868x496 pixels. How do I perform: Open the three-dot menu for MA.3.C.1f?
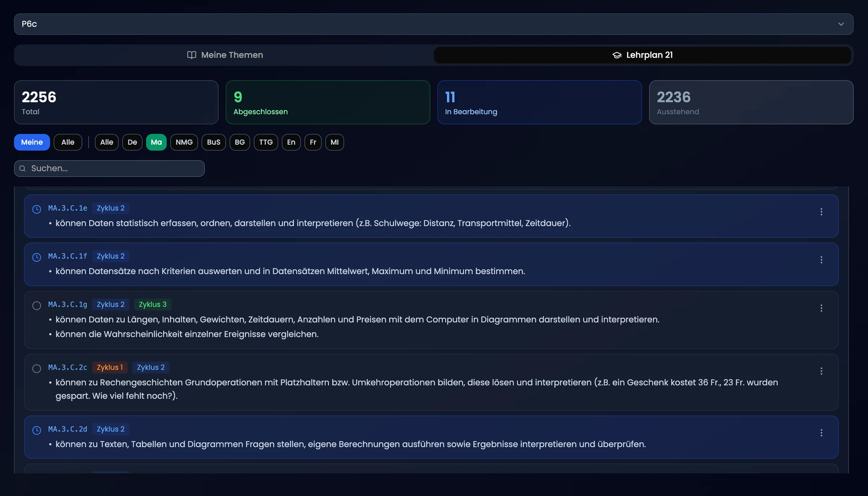821,260
